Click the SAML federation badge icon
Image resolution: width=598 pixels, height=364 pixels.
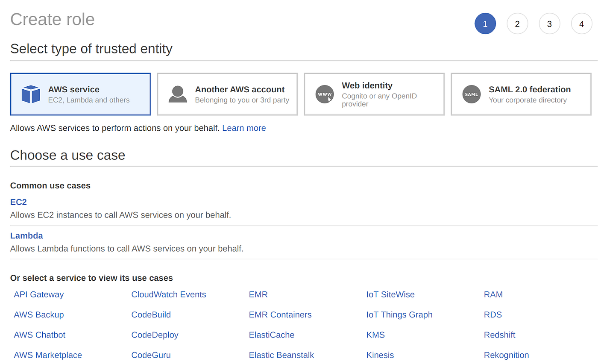472,94
